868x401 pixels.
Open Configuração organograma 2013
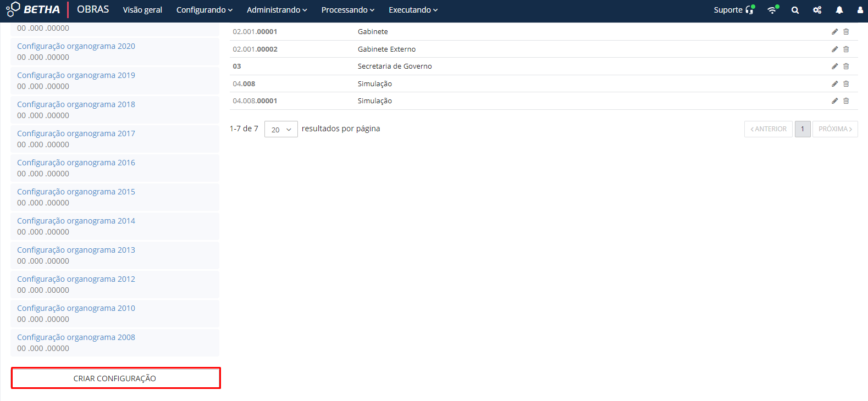(x=76, y=250)
